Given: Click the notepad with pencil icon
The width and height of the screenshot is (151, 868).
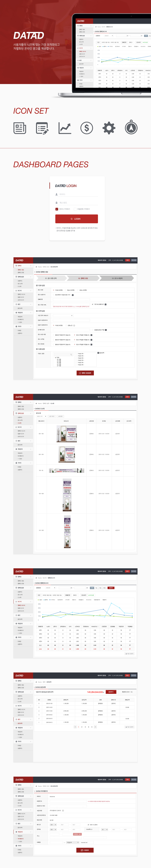Looking at the screenshot, I should [42, 128].
